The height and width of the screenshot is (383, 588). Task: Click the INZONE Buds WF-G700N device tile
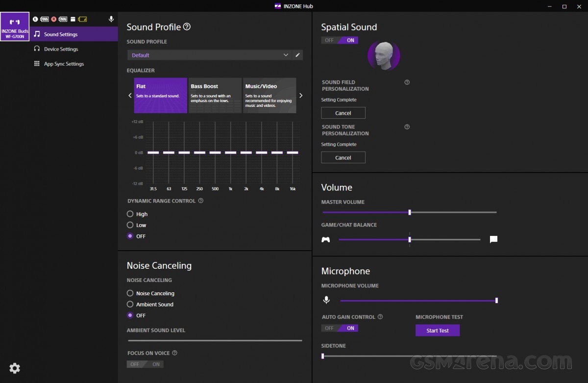click(x=15, y=27)
